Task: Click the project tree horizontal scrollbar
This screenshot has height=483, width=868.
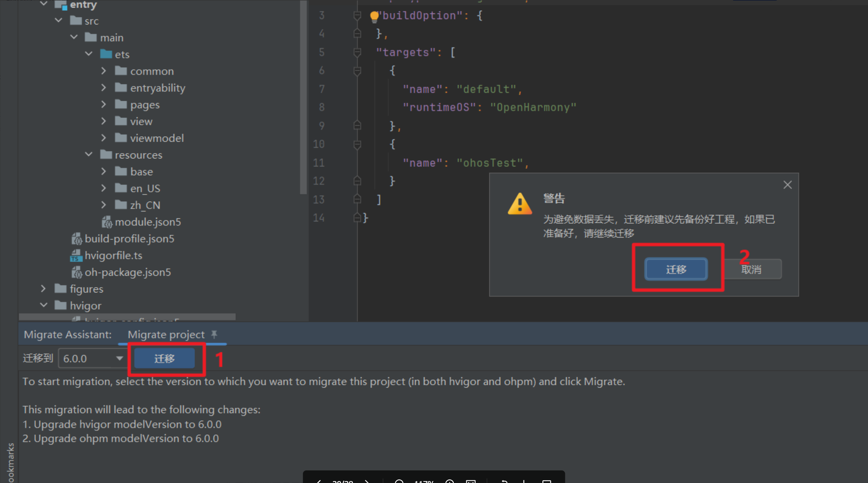Action: click(x=127, y=317)
